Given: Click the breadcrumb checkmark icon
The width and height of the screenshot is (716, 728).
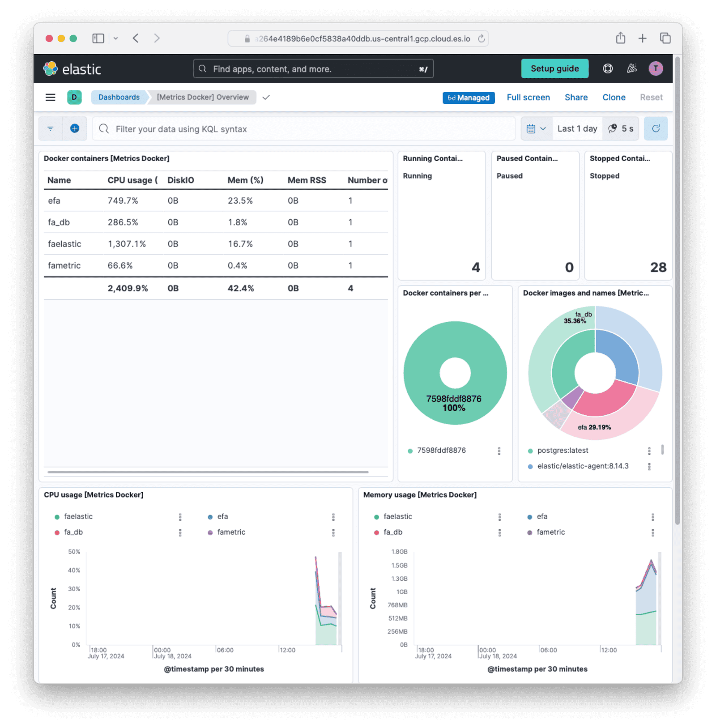Looking at the screenshot, I should (x=266, y=98).
